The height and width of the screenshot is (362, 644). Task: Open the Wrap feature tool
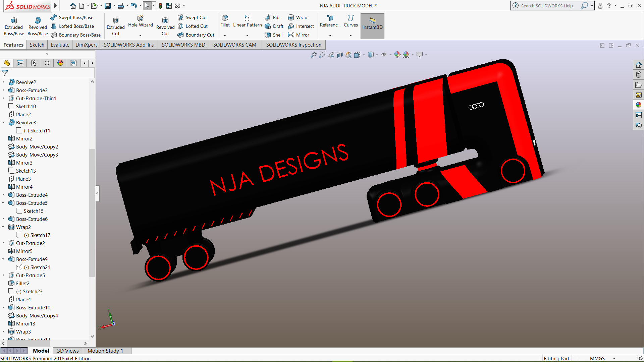[x=298, y=17]
